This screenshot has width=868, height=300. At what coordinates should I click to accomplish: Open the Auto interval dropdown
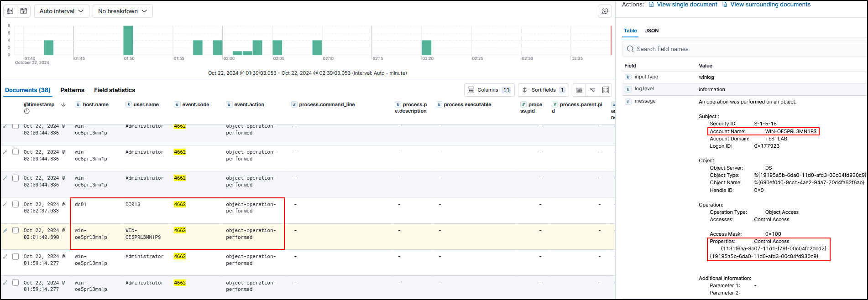tap(62, 11)
